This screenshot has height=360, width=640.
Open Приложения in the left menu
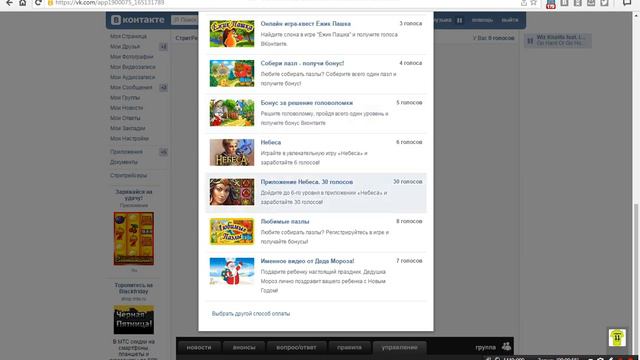tap(126, 152)
